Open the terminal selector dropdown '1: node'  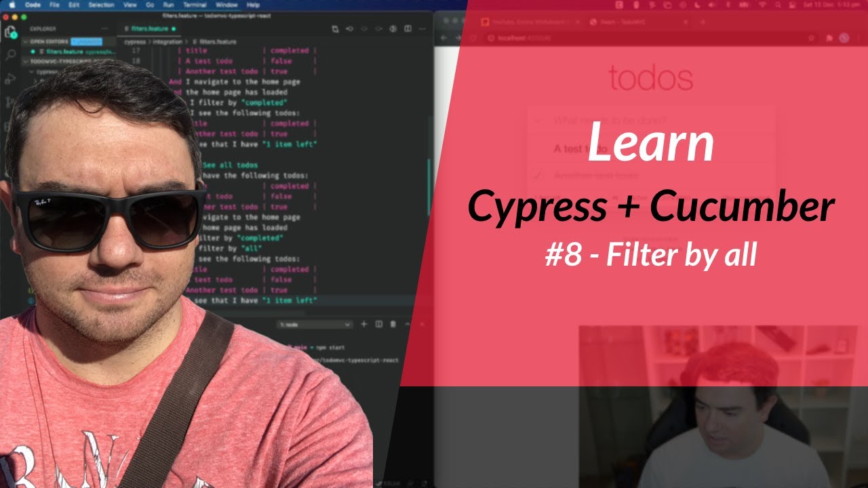pyautogui.click(x=315, y=325)
